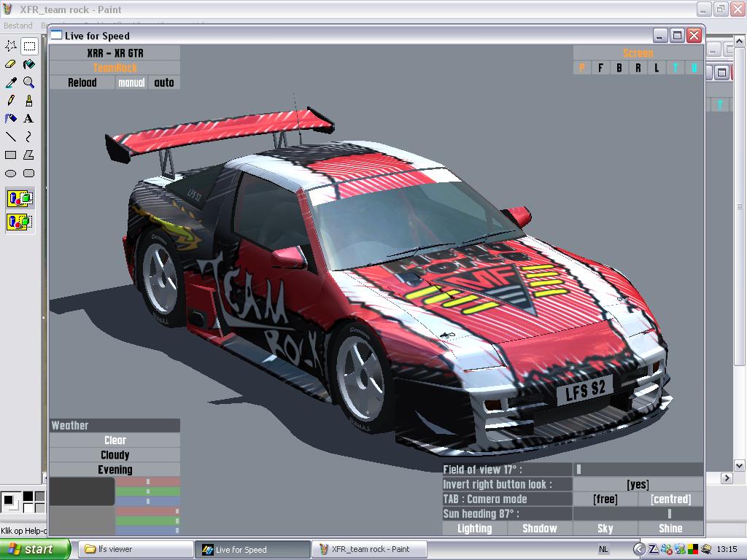Click the 13:15 taskbar clock
The width and height of the screenshot is (747, 560).
[727, 549]
